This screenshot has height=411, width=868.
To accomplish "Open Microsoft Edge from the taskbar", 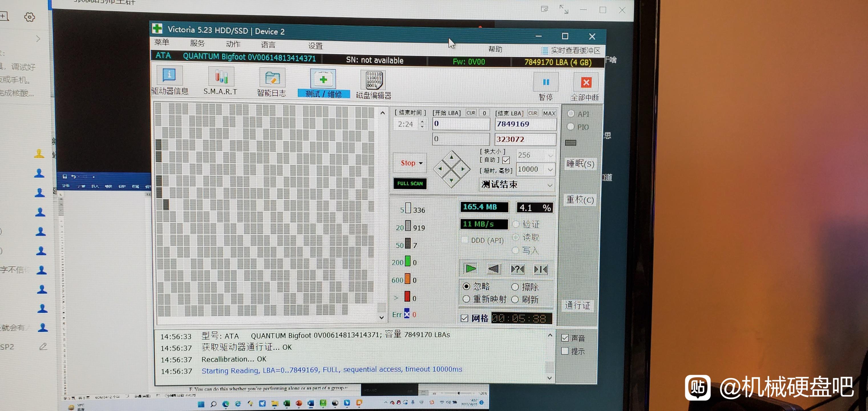I will click(226, 404).
